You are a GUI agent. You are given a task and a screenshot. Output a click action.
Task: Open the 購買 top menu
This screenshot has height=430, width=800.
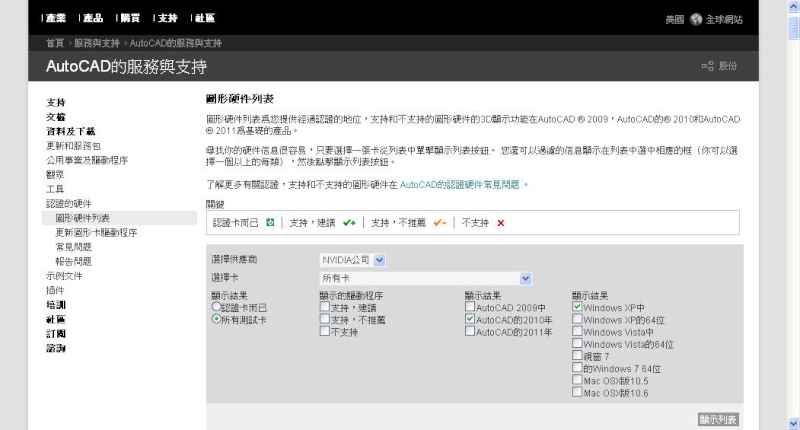130,18
